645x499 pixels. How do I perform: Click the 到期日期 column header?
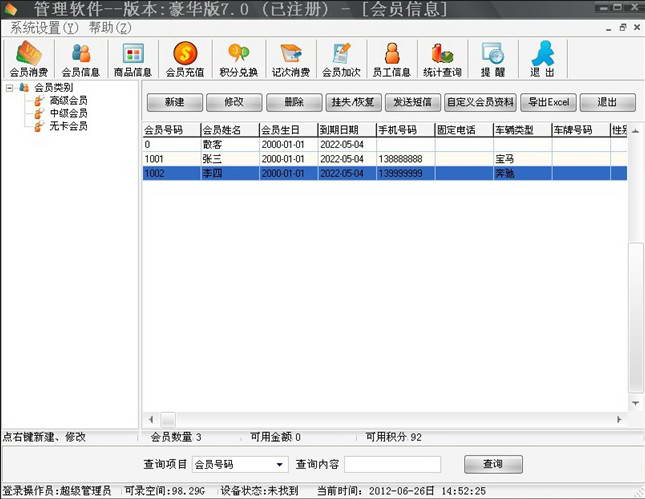[x=347, y=130]
